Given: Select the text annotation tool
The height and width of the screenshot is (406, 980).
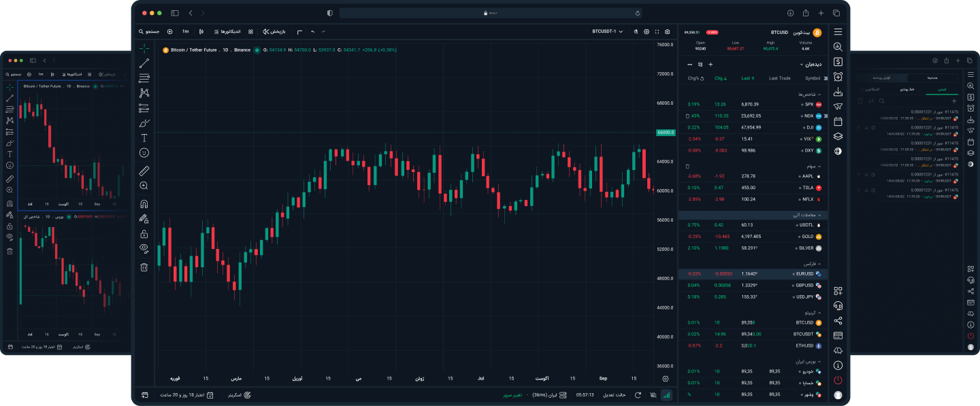Looking at the screenshot, I should pyautogui.click(x=144, y=138).
